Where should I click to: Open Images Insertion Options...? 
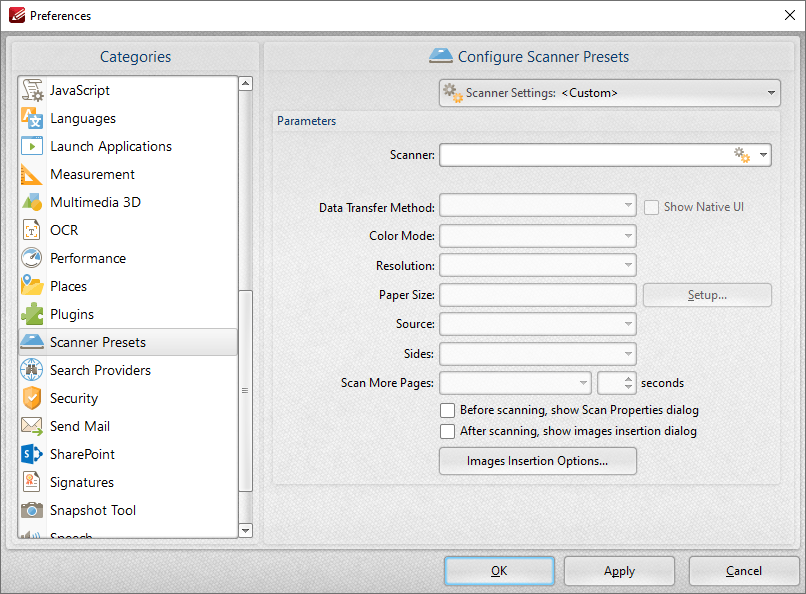pyautogui.click(x=538, y=461)
